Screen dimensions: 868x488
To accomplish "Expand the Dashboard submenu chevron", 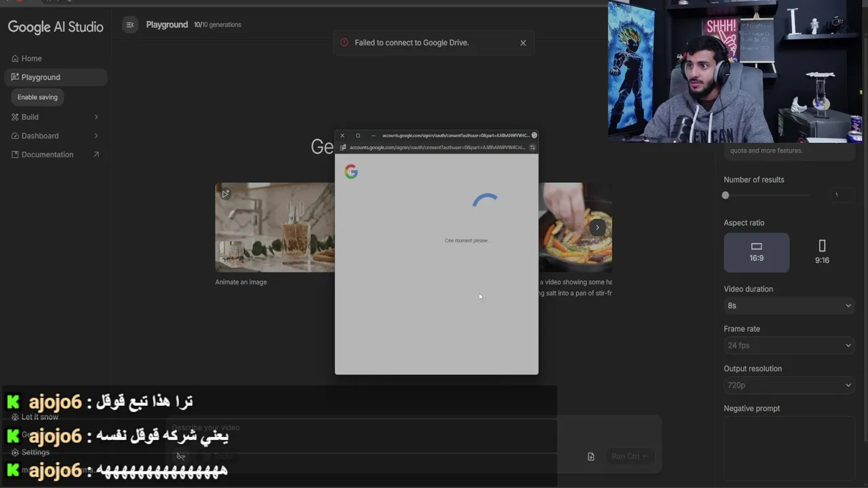I will coord(96,136).
